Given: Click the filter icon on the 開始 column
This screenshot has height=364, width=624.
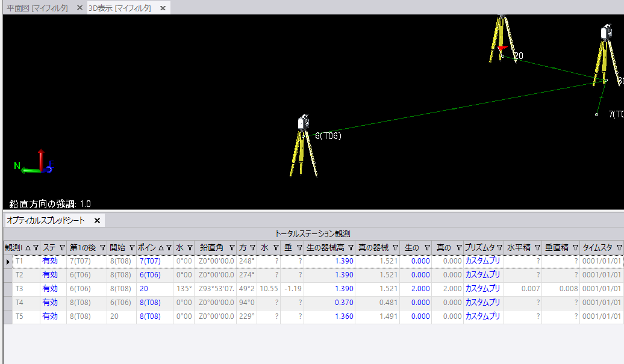Looking at the screenshot, I should 132,247.
